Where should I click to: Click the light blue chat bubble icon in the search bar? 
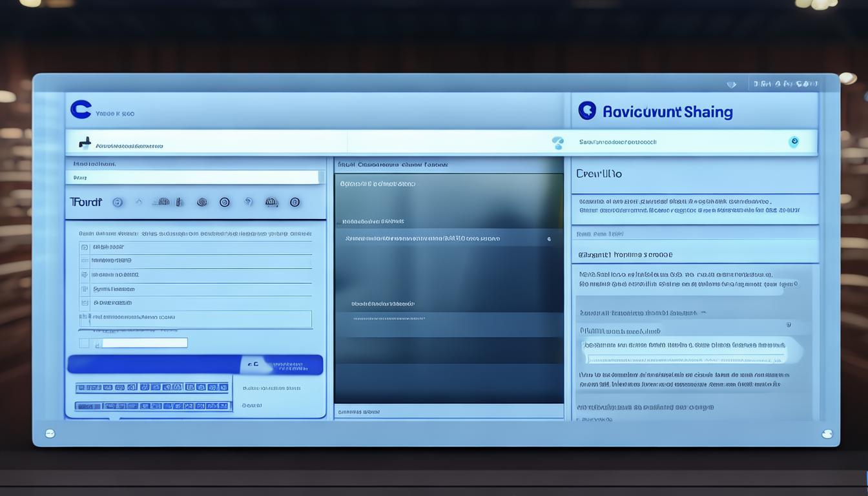(x=557, y=143)
